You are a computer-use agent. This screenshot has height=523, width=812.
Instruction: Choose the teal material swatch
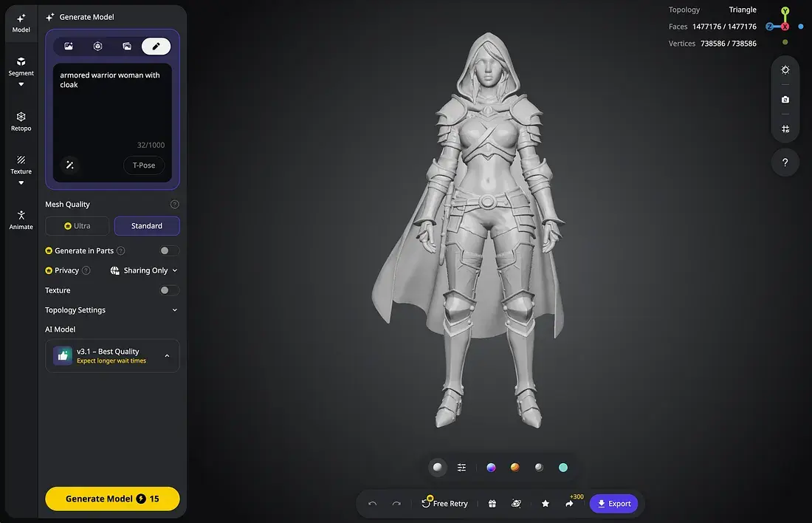coord(563,468)
